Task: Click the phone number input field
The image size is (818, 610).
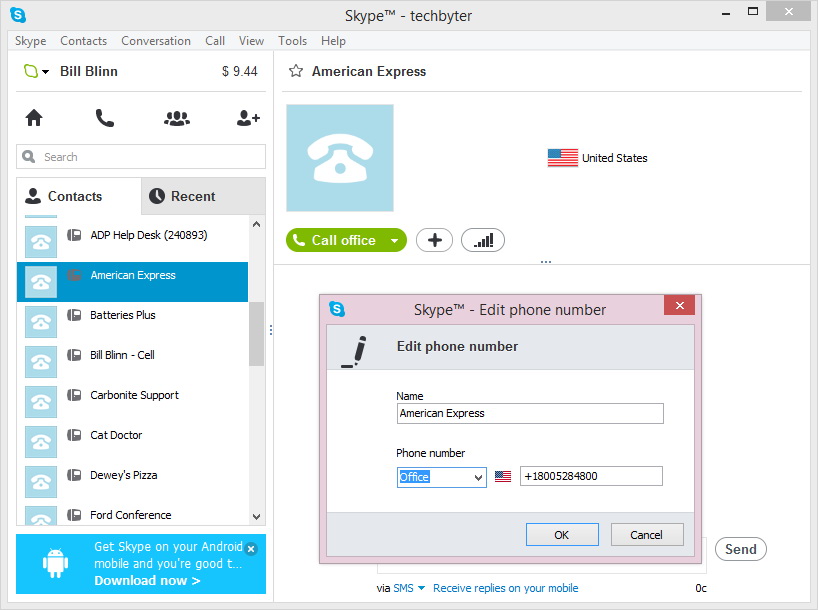Action: tap(591, 476)
